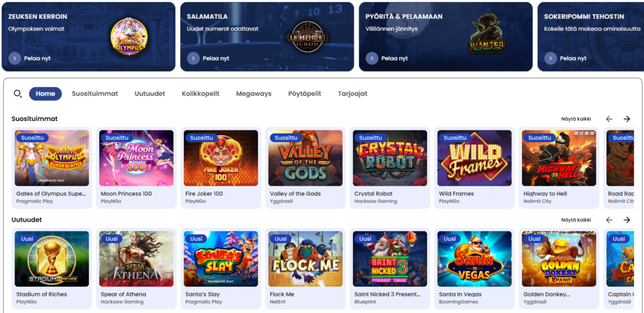Move the Uutuudet row back with the left arrow
Screen dimensions: 644x313
coord(609,220)
